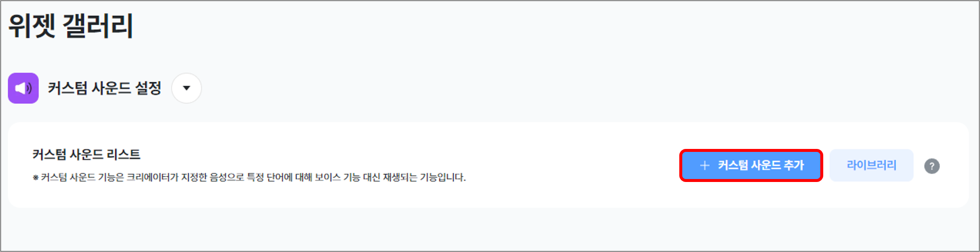Open the widget selector circular chevron button
The width and height of the screenshot is (980, 252).
point(186,88)
